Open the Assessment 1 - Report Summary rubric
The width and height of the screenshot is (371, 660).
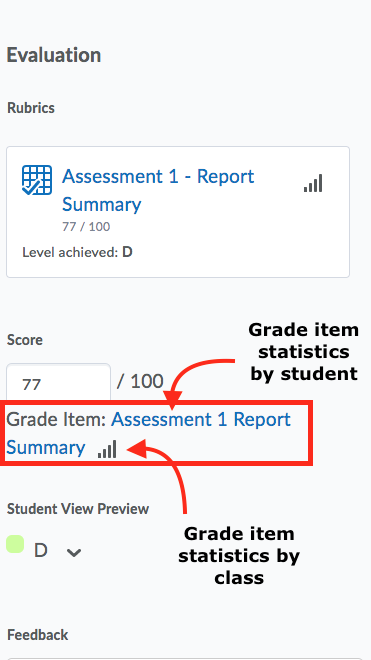coord(158,190)
